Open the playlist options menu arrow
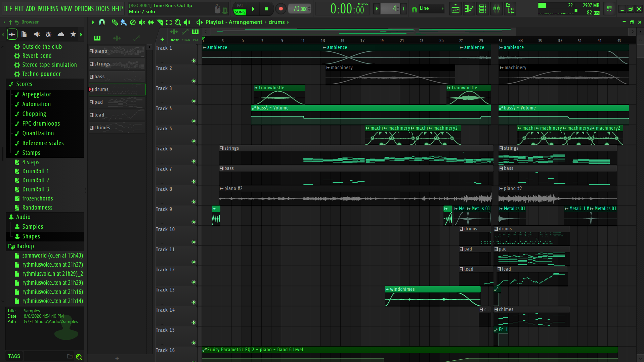 pos(93,22)
